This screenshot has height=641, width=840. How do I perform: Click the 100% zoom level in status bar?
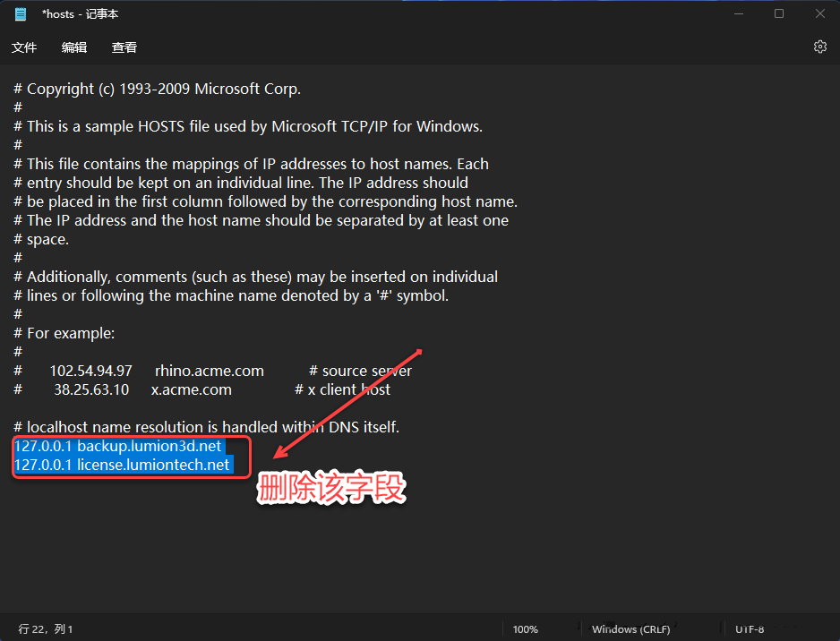pos(526,629)
